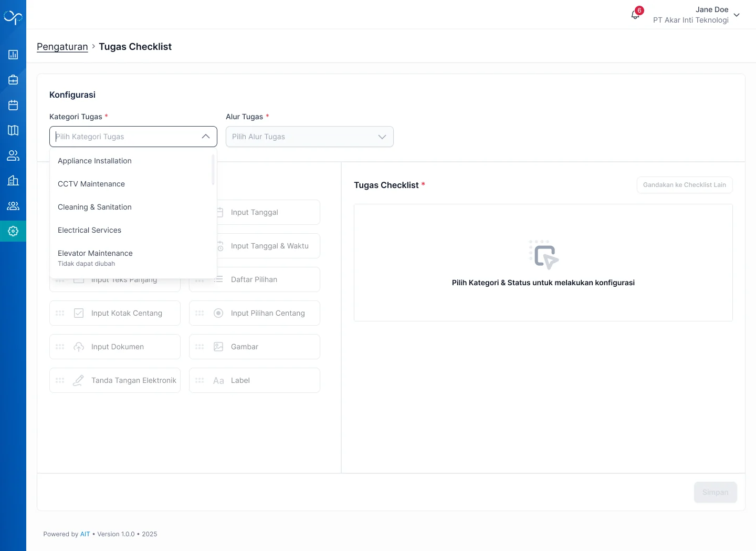Click the Input Kotak Centang label

[x=127, y=313]
